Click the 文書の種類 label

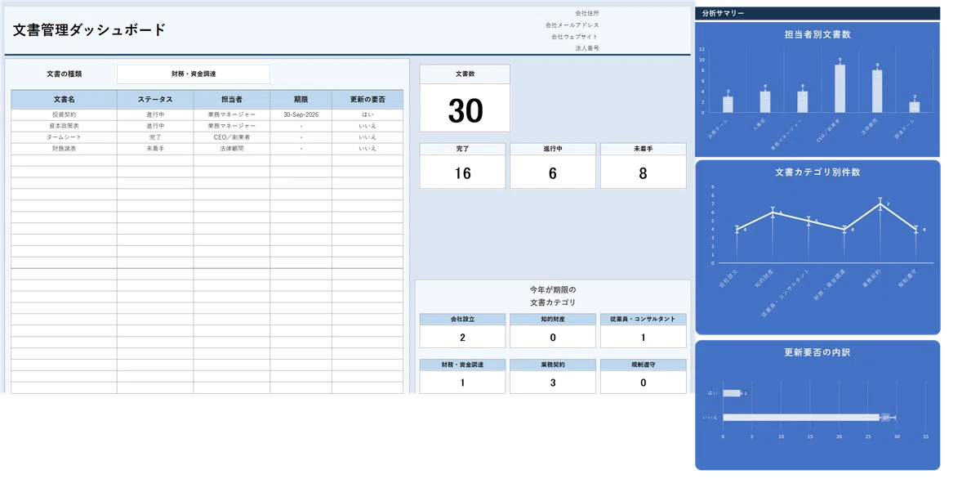64,74
